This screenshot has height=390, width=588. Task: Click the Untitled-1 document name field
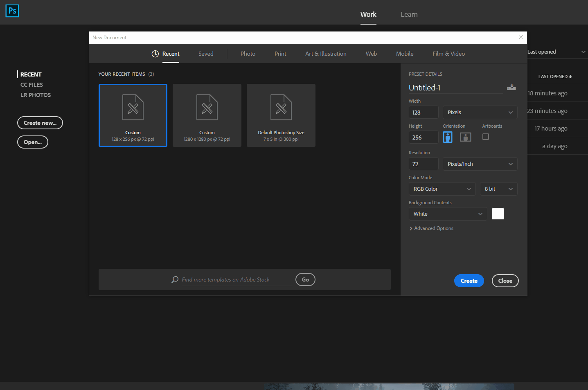click(x=456, y=88)
